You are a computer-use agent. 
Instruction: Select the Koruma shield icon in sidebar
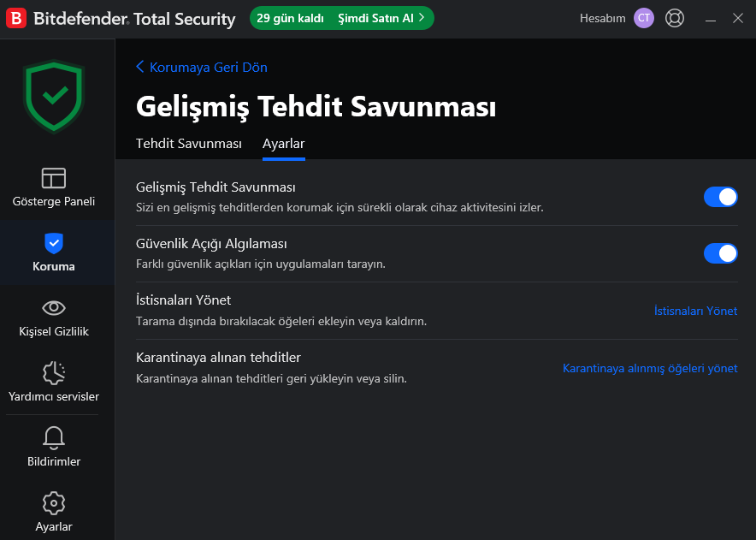pos(54,243)
